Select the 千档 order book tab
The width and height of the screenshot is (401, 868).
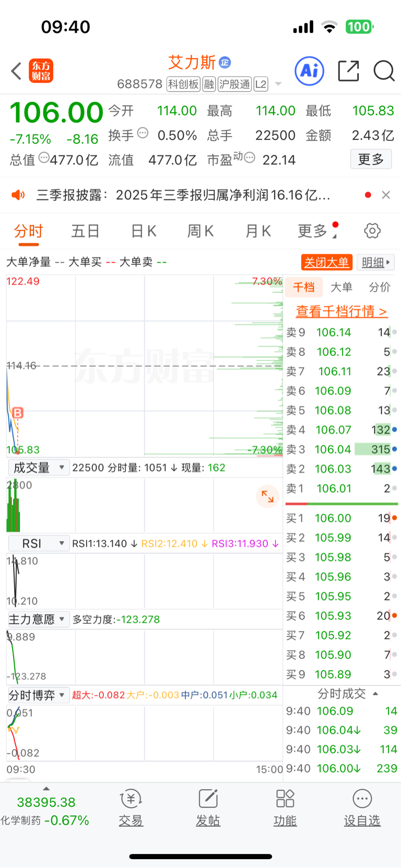pyautogui.click(x=303, y=287)
